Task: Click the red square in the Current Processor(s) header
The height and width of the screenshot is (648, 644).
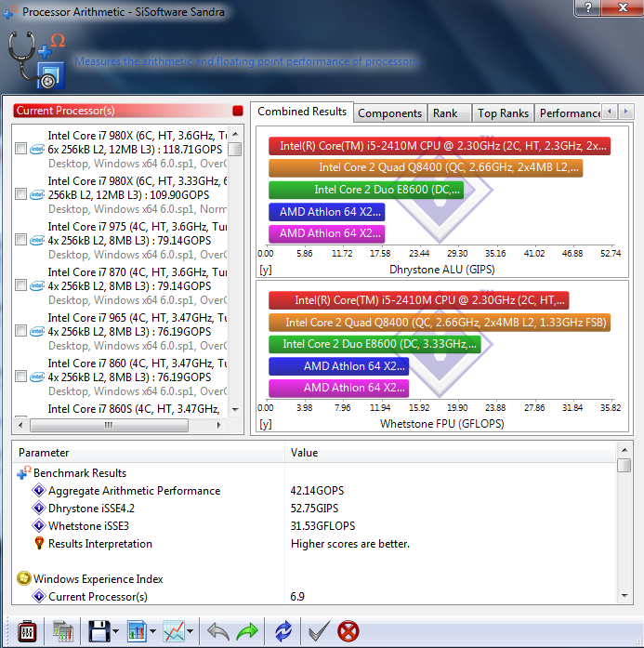Action: click(238, 111)
